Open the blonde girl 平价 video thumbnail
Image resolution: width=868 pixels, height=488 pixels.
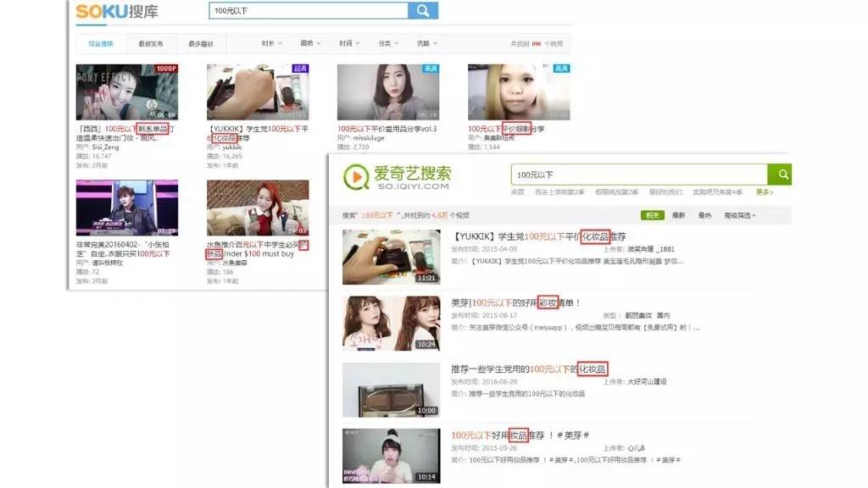519,91
